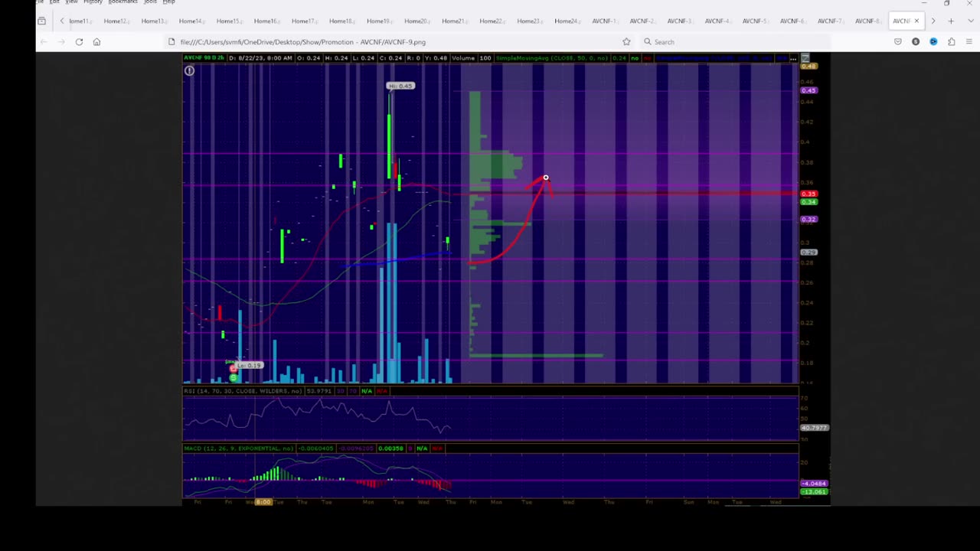This screenshot has width=980, height=551.
Task: Open the Help menu
Action: pos(168,2)
